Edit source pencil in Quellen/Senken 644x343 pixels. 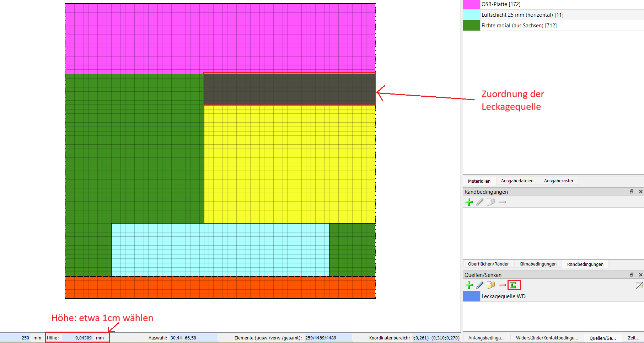[480, 285]
